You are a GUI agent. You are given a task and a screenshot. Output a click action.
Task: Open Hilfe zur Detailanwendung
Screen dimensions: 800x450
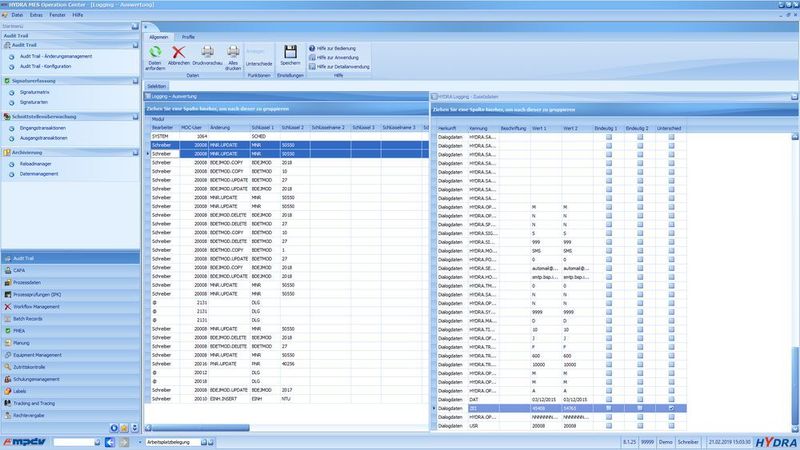click(x=339, y=66)
